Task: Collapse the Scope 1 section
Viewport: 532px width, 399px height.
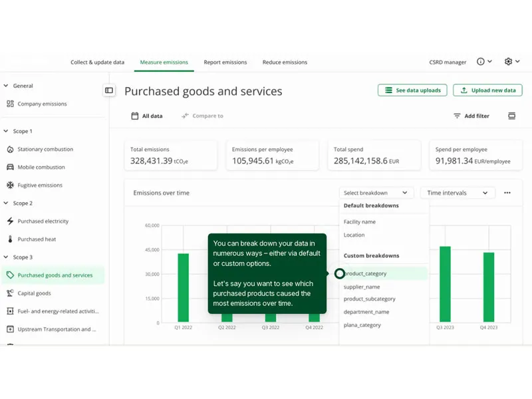Action: point(6,132)
